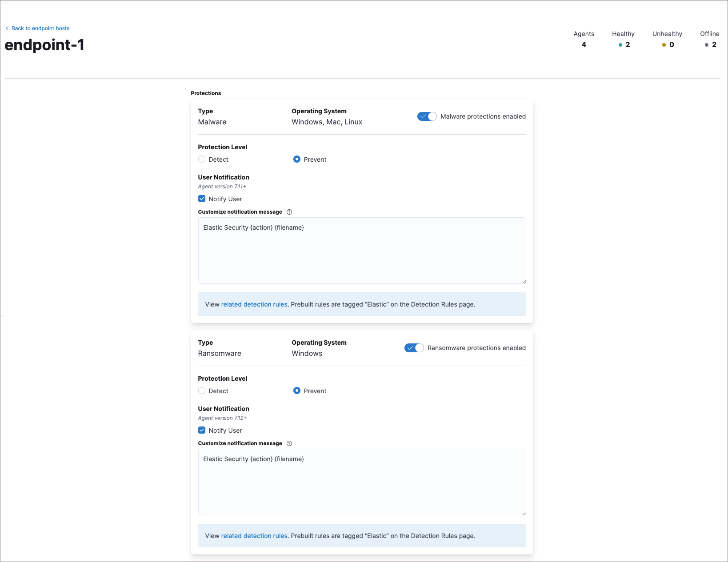Disable Ransomware protections toggle
Viewport: 728px width, 562px height.
[413, 348]
